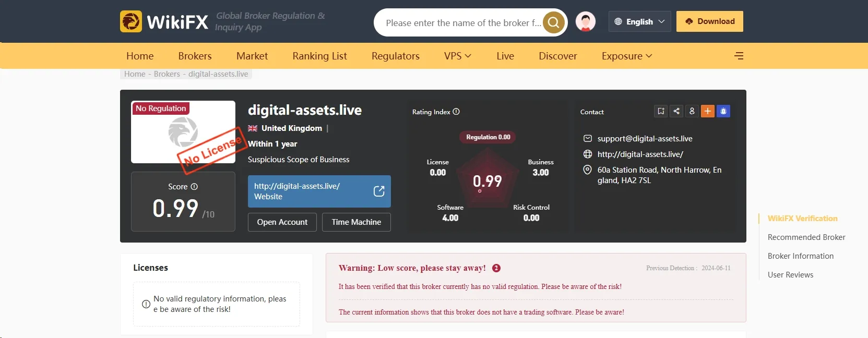Open the English language dropdown
The image size is (868, 338).
(x=640, y=21)
